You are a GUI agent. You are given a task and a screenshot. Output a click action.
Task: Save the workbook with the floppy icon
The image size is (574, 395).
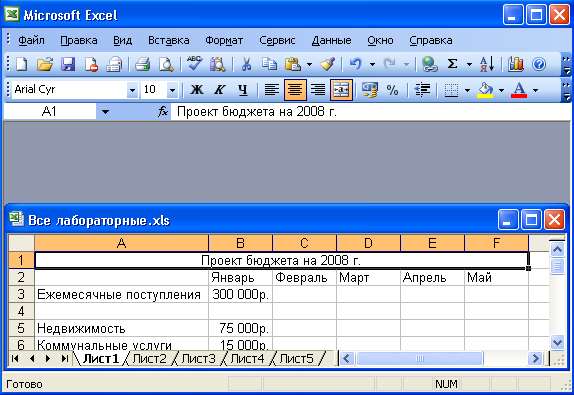click(68, 64)
